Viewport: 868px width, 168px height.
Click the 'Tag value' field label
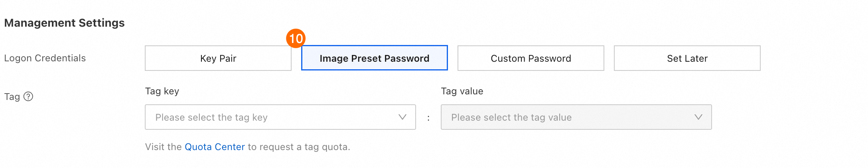click(462, 91)
